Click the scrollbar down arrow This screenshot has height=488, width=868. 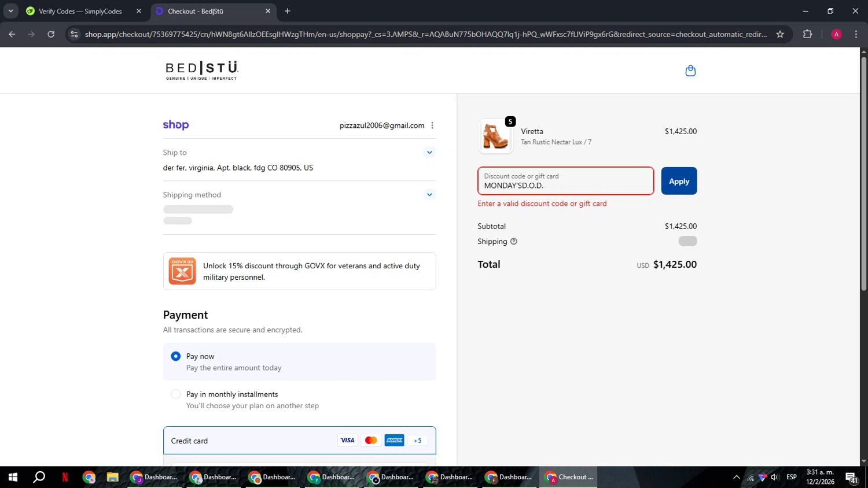click(864, 461)
